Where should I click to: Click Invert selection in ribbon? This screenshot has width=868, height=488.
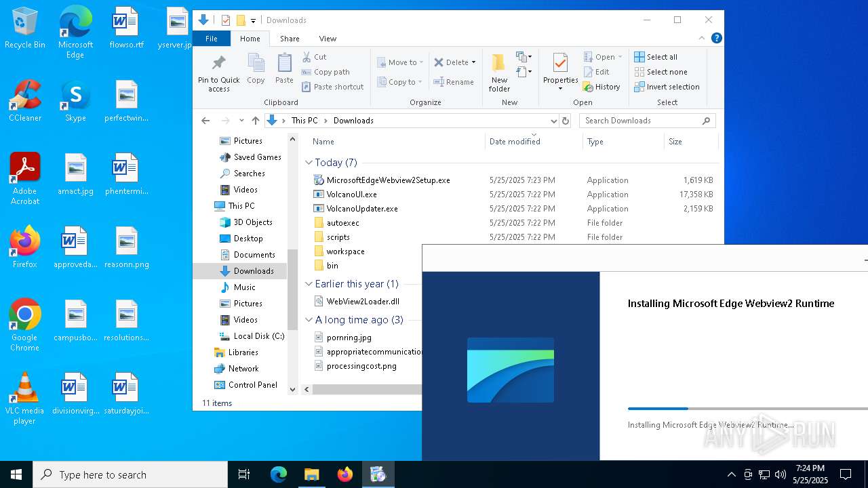(x=667, y=87)
